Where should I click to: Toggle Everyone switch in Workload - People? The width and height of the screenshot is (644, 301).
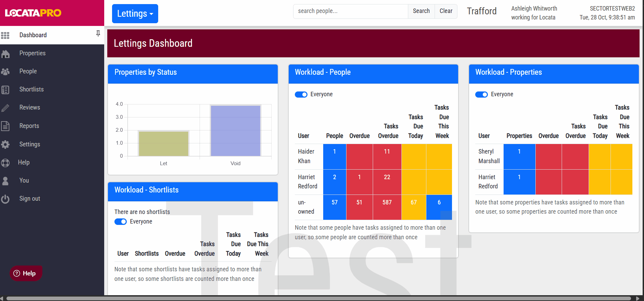coord(301,95)
